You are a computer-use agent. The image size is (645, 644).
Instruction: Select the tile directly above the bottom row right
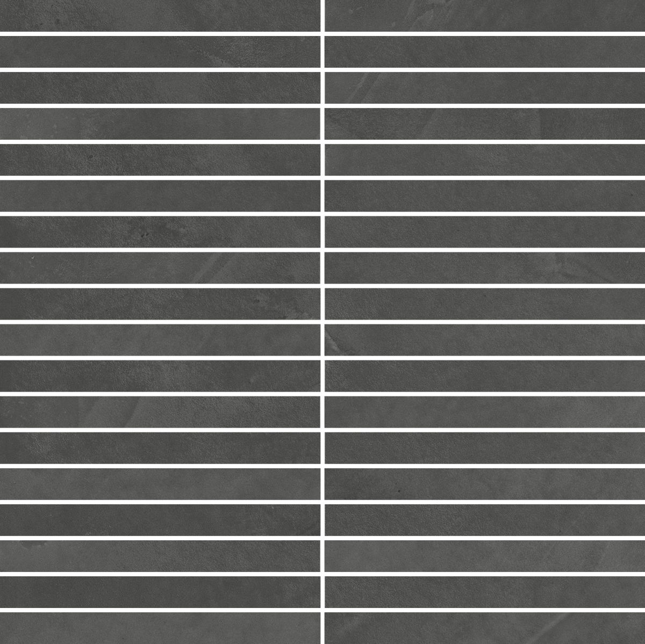484,591
